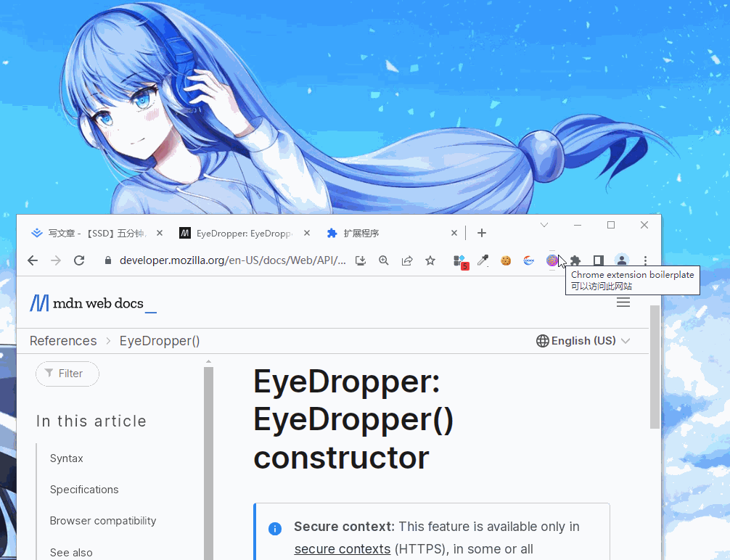Close the EyeDropper tab

coord(307,233)
